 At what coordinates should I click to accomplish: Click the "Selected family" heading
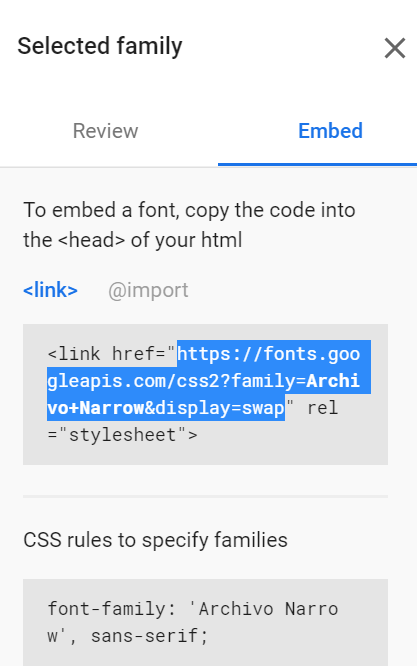click(x=100, y=46)
